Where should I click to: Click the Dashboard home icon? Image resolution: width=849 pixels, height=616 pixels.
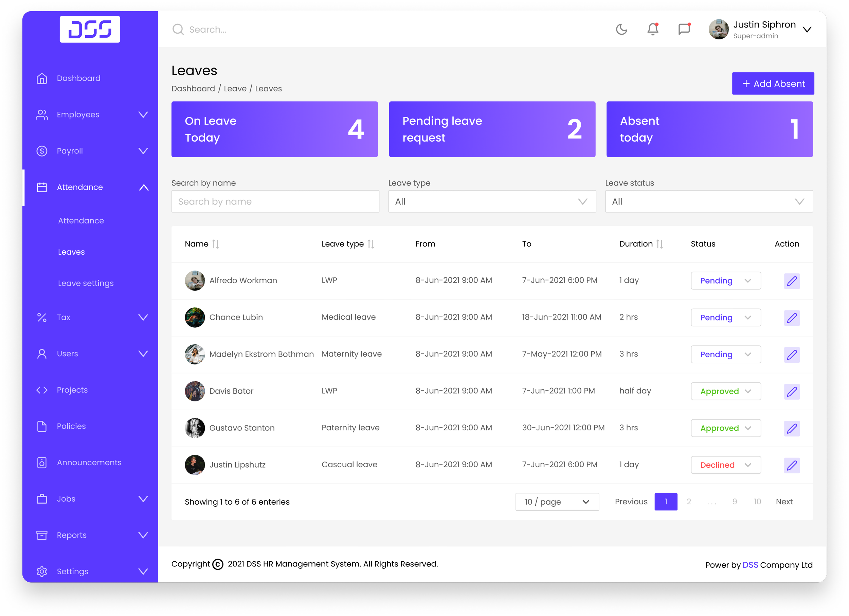(x=42, y=78)
